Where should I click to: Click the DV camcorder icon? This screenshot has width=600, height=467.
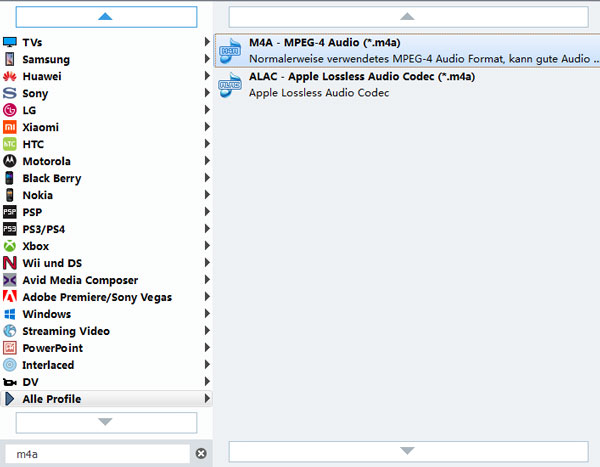click(x=10, y=382)
